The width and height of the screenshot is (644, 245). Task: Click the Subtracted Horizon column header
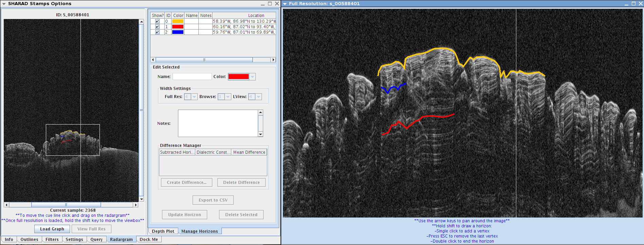177,152
